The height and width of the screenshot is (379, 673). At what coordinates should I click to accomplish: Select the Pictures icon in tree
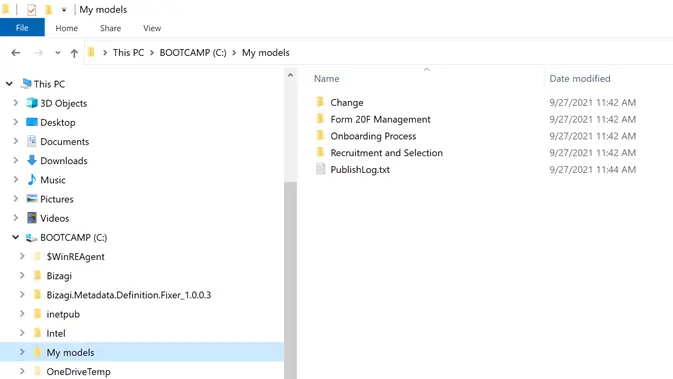tap(32, 198)
